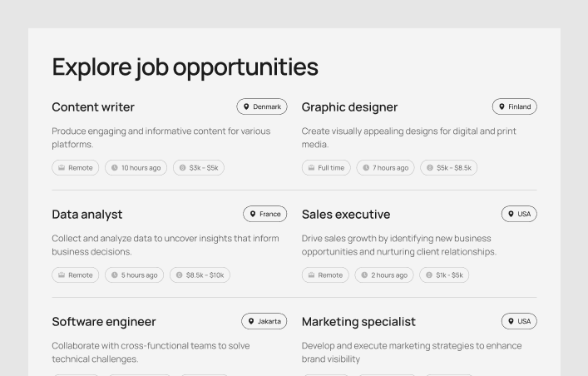Image resolution: width=588 pixels, height=376 pixels.
Task: Click the location pin icon in Finland tag
Action: tap(502, 106)
